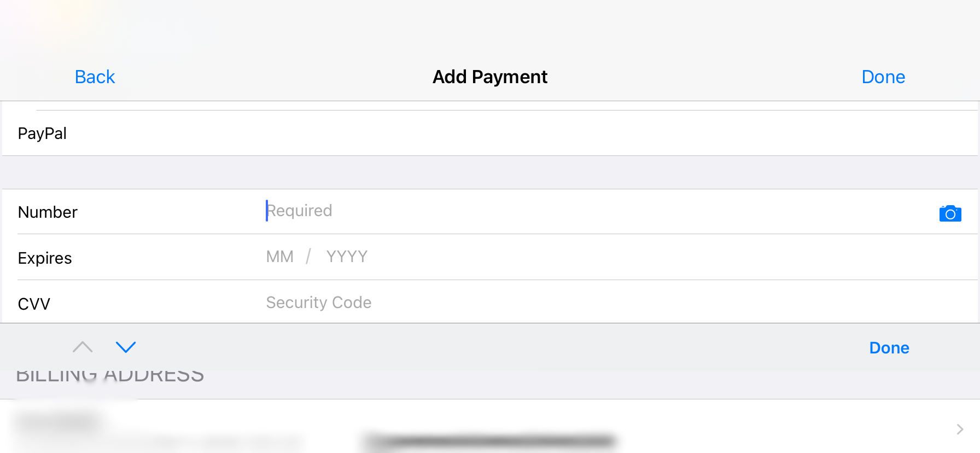The image size is (980, 453).
Task: Tap the Expires label
Action: 45,258
